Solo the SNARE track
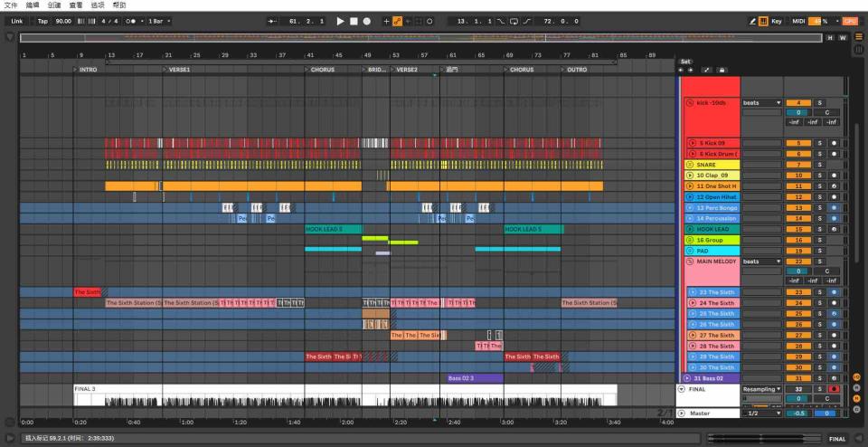Image resolution: width=868 pixels, height=447 pixels. pos(820,165)
